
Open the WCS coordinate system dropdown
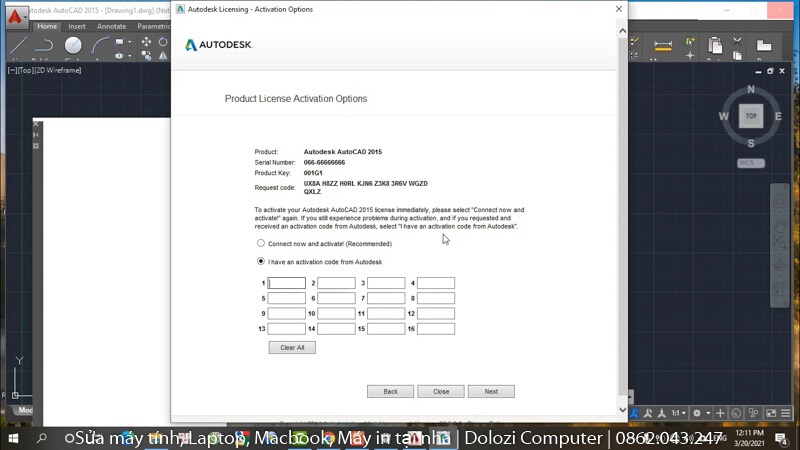click(x=751, y=163)
